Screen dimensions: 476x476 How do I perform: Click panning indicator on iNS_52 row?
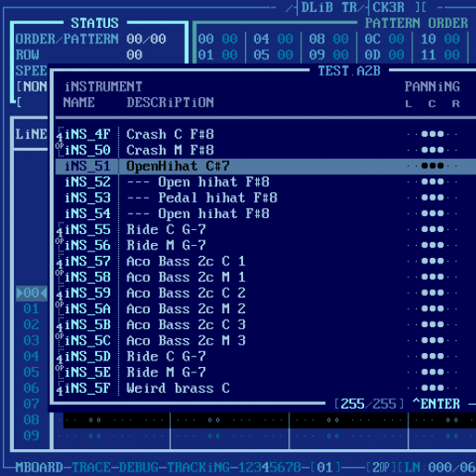pyautogui.click(x=433, y=182)
